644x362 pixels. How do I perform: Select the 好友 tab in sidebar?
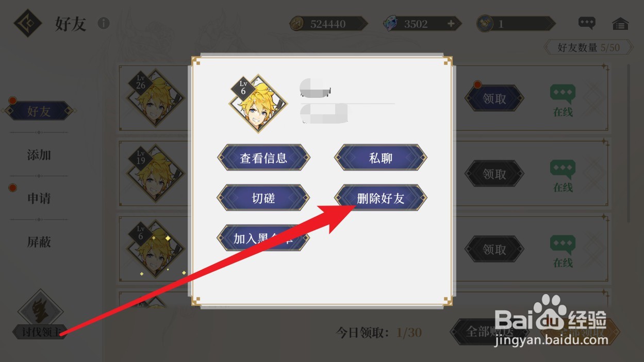(x=39, y=111)
